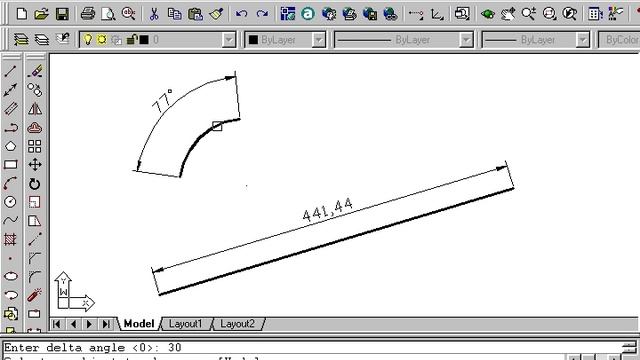Select the Circle tool
The image size is (640, 360).
[11, 202]
